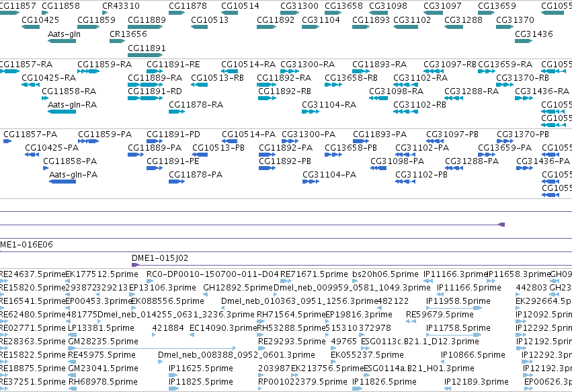Select the CG11892-RB transcript label
Image resolution: width=572 pixels, height=392 pixels.
pos(284,91)
